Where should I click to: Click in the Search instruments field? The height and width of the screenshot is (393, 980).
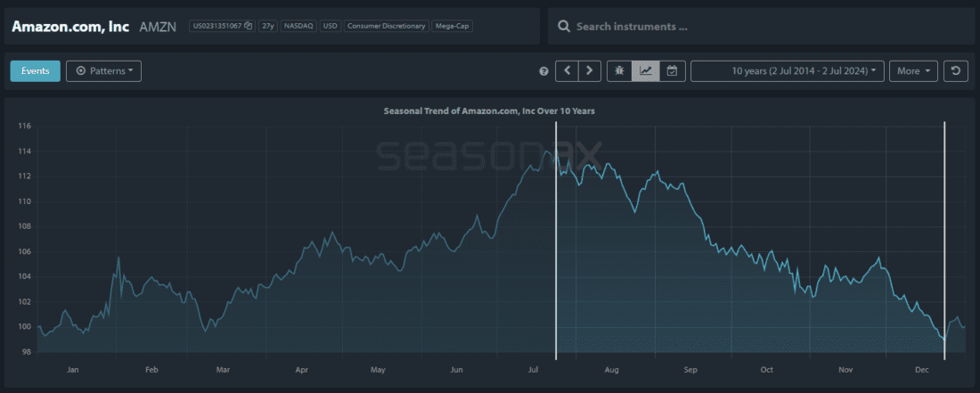(x=766, y=27)
